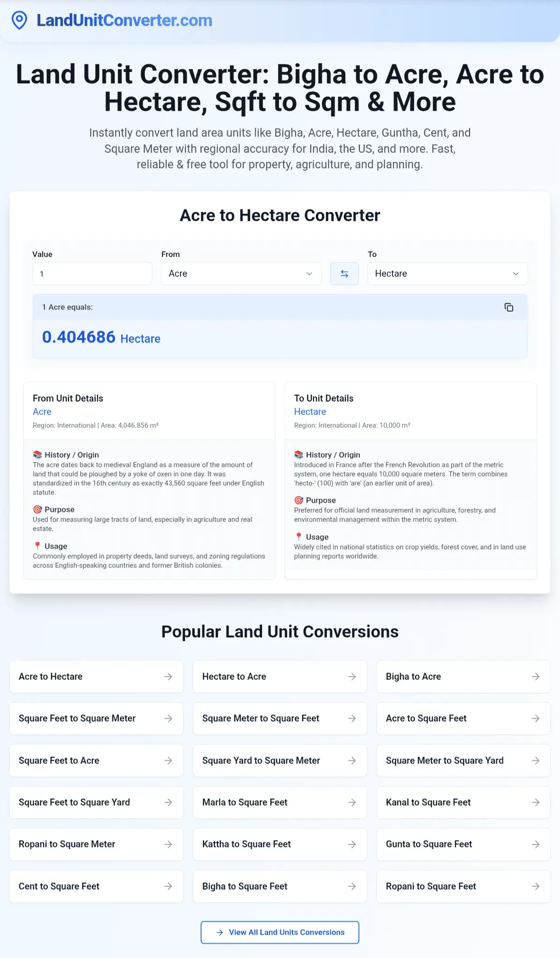
Task: Click arrow on Square Meter to Square Yard
Action: (536, 761)
